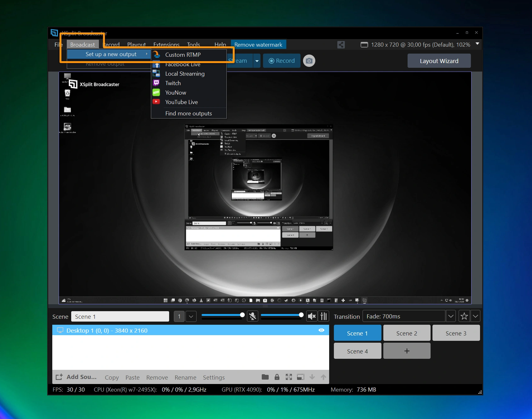
Task: Lock the selected source with the padlock icon
Action: 277,377
